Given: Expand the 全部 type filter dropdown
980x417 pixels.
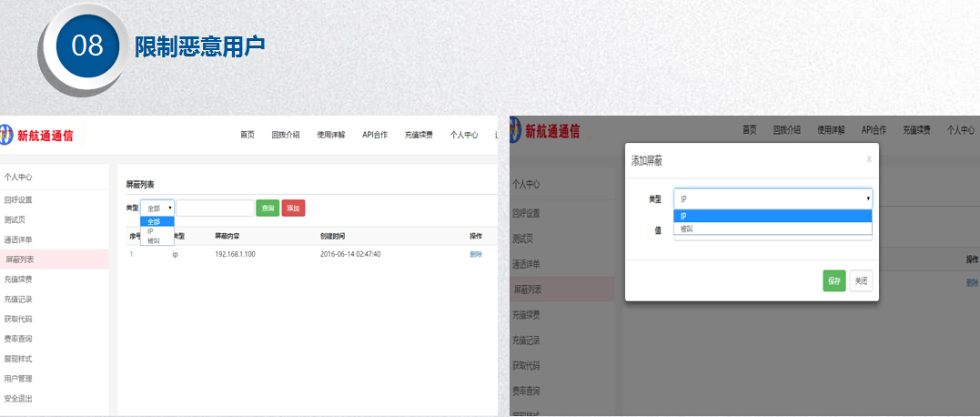Looking at the screenshot, I should [x=157, y=208].
